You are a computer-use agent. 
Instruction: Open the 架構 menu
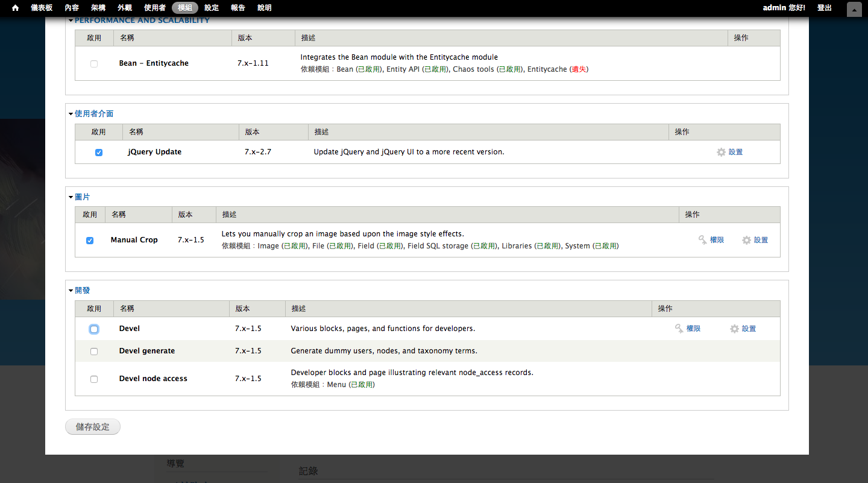pyautogui.click(x=98, y=8)
